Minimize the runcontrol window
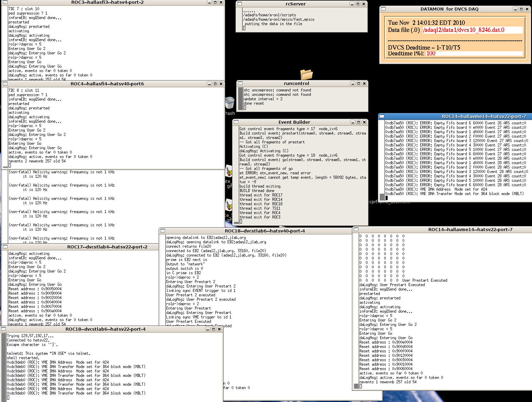This screenshot has width=532, height=402. coord(353,83)
